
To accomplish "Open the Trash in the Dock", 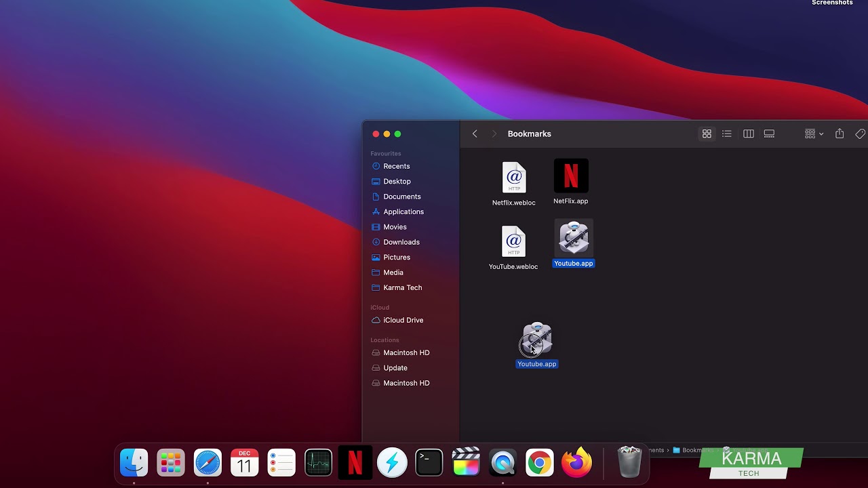I will tap(629, 462).
